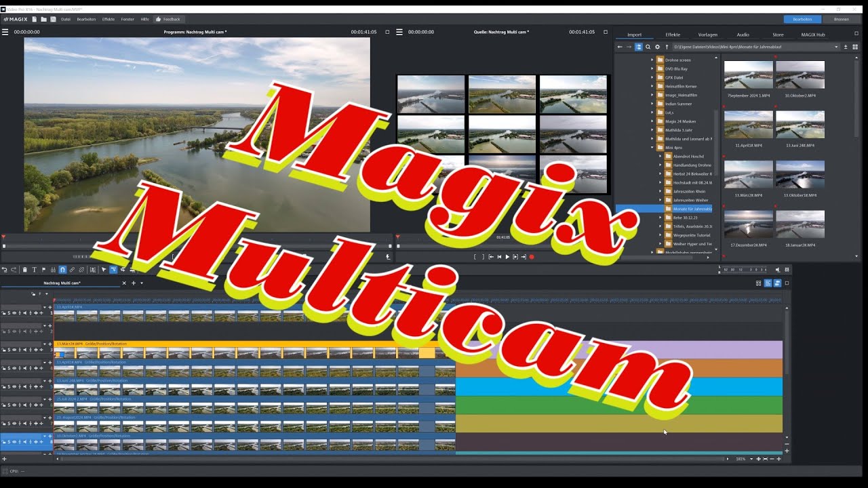Switch media pool to large icons view
868x488 pixels.
(x=854, y=47)
